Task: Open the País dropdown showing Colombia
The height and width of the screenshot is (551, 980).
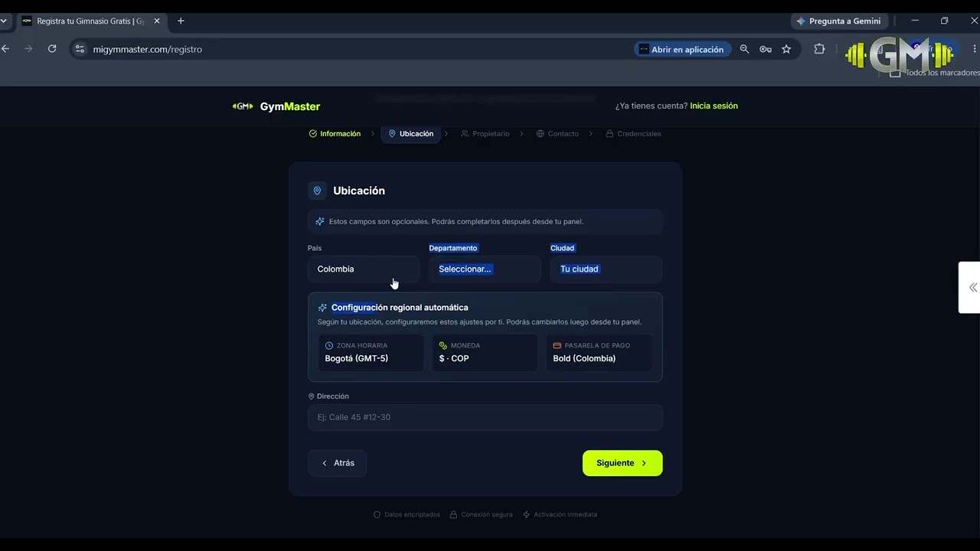Action: [364, 269]
